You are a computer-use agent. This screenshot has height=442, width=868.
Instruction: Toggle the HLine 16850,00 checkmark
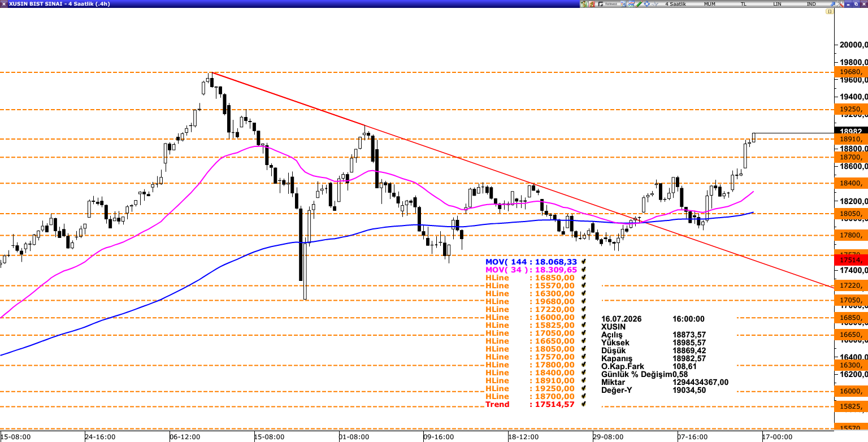coord(583,278)
